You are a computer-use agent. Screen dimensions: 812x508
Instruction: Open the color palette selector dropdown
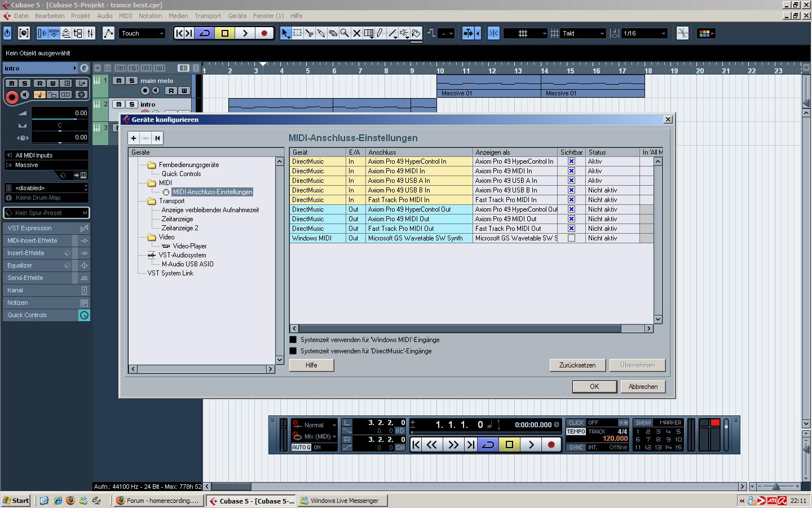click(706, 33)
